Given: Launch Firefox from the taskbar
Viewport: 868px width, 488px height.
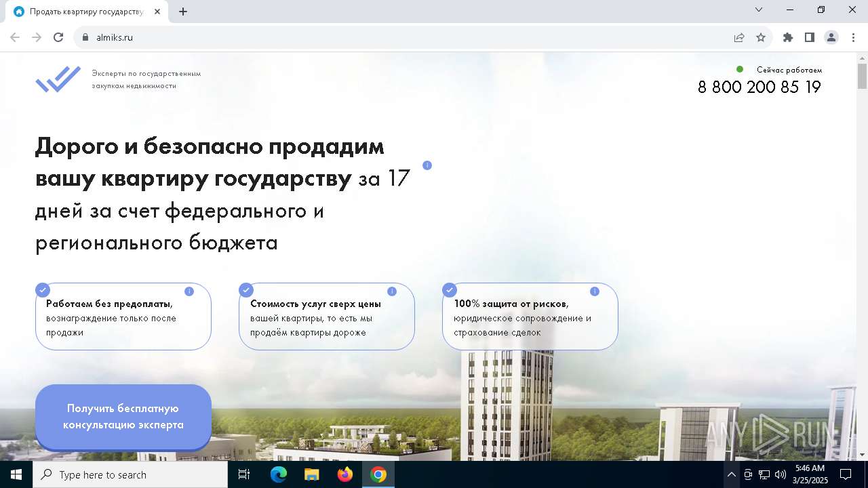Looking at the screenshot, I should 344,474.
